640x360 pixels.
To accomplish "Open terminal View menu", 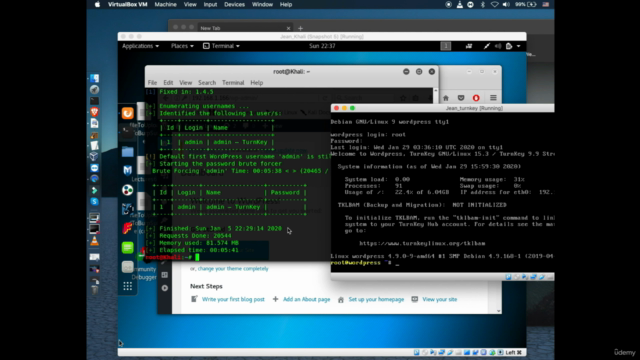I will (185, 82).
